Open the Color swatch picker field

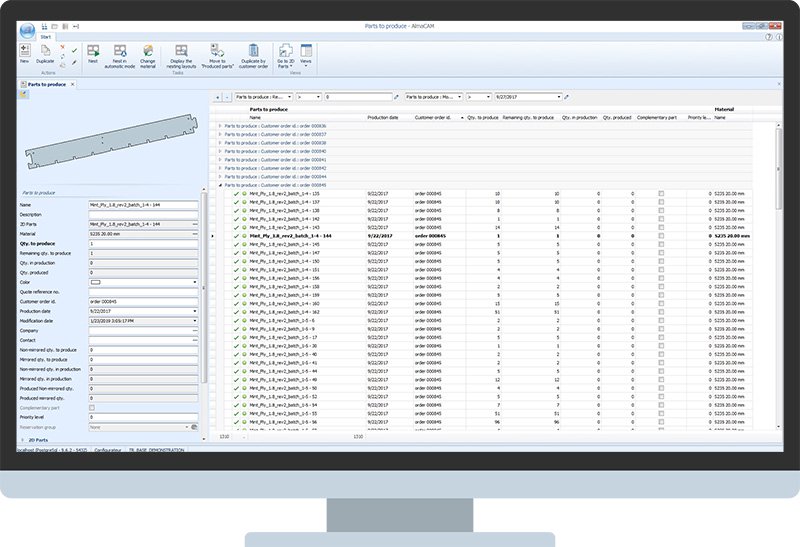click(x=144, y=282)
